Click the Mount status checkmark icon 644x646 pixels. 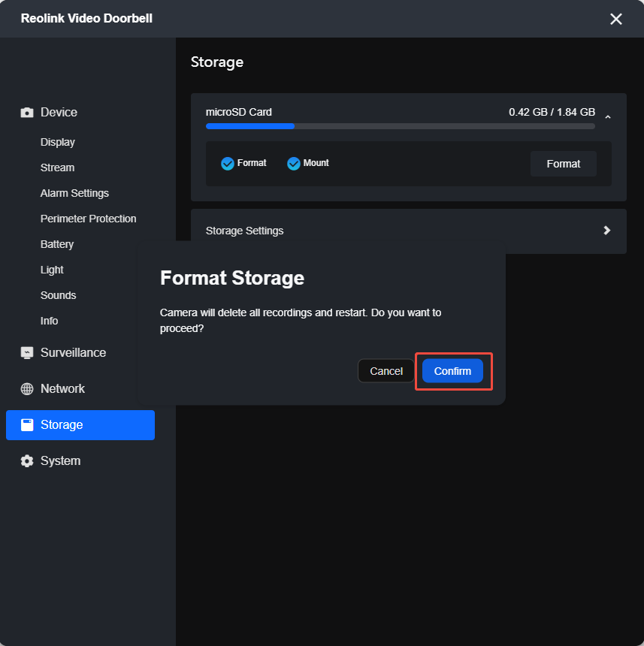pyautogui.click(x=293, y=164)
